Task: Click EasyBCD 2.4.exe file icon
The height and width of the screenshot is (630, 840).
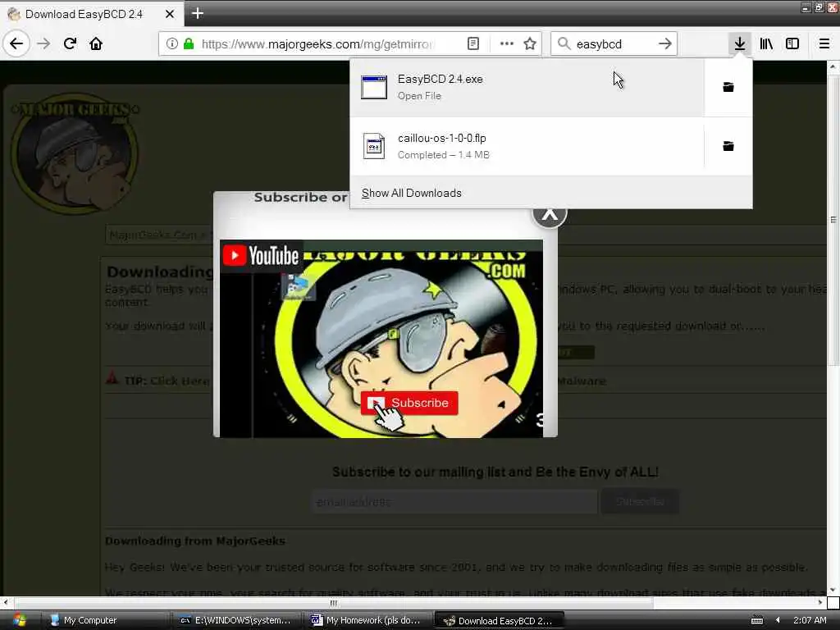Action: tap(374, 87)
